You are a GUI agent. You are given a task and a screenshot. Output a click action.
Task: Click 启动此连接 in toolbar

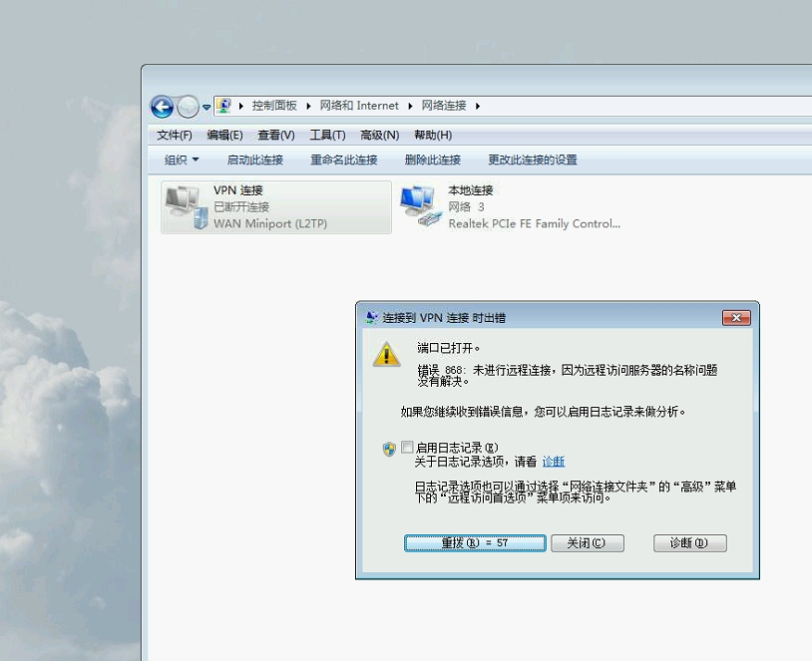(254, 160)
